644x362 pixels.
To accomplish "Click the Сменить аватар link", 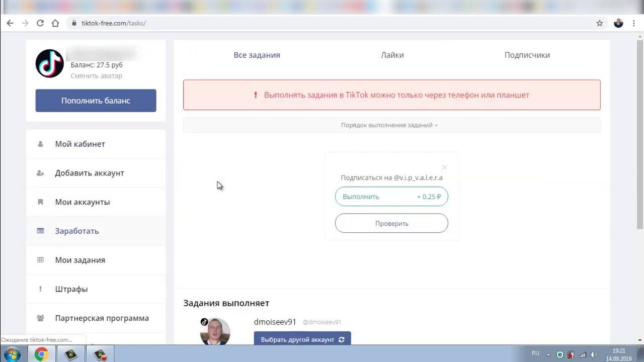I will (96, 76).
